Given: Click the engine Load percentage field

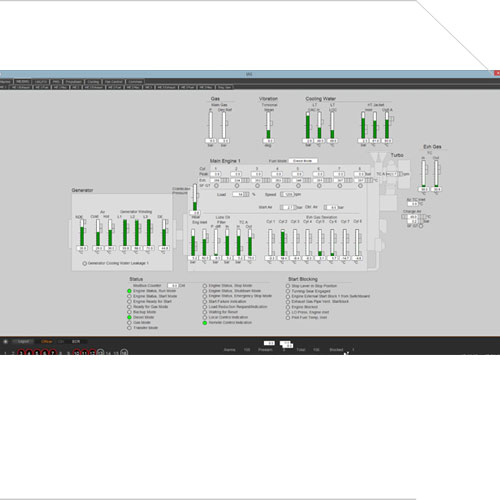Looking at the screenshot, I should pos(241,194).
